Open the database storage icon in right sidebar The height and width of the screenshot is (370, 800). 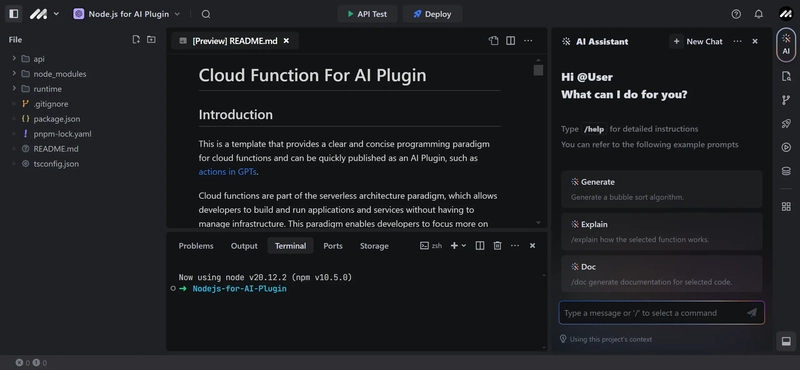786,171
